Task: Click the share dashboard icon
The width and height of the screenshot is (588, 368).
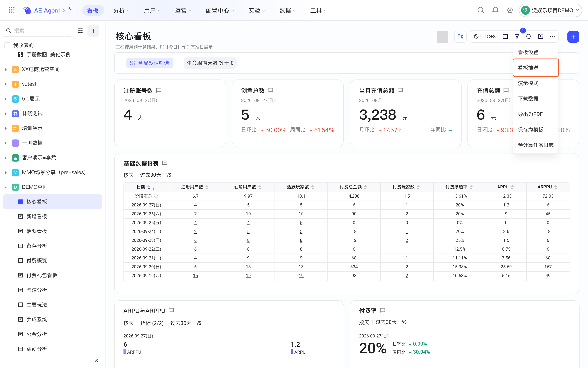Action: [x=540, y=36]
